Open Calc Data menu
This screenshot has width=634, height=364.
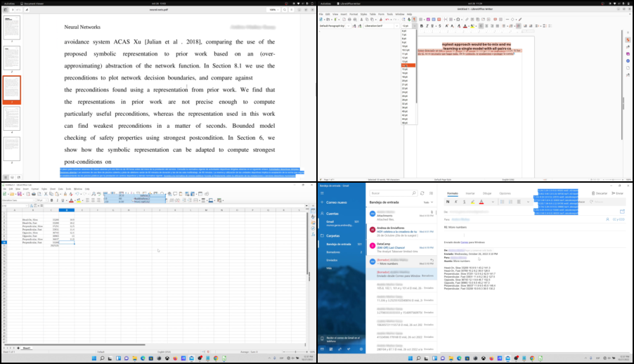tap(60, 189)
